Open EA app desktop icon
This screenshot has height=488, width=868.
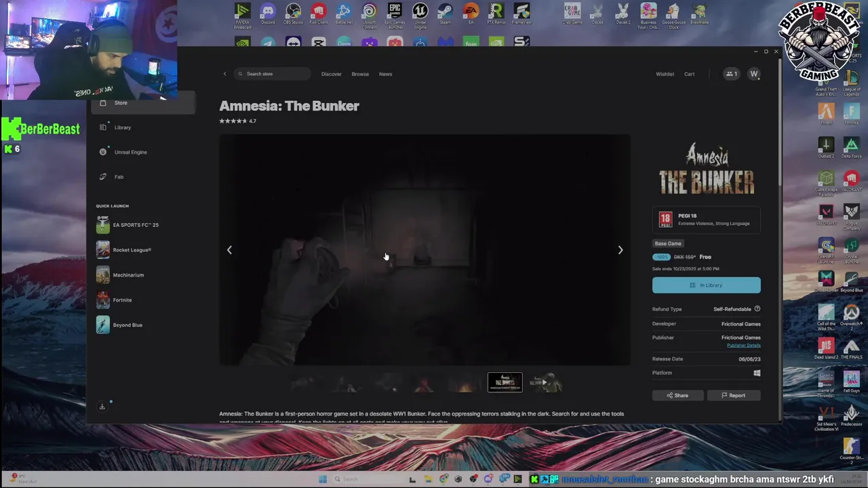pyautogui.click(x=471, y=14)
